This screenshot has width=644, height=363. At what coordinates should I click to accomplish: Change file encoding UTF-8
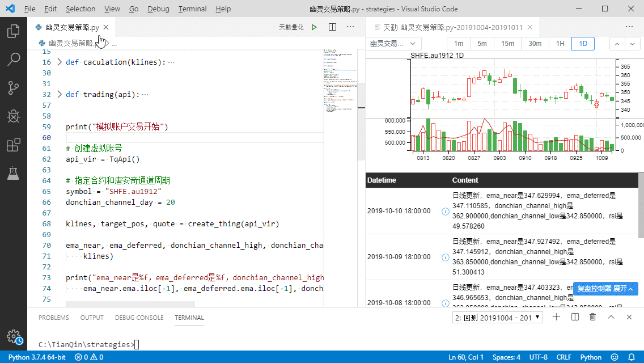click(x=539, y=357)
